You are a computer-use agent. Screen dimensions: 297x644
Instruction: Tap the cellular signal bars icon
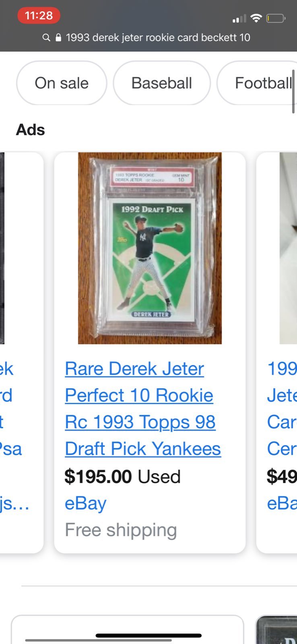pyautogui.click(x=239, y=19)
